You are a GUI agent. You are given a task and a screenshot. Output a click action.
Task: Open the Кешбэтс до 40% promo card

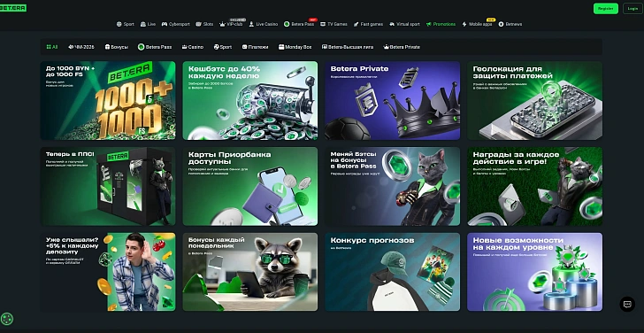pyautogui.click(x=250, y=100)
